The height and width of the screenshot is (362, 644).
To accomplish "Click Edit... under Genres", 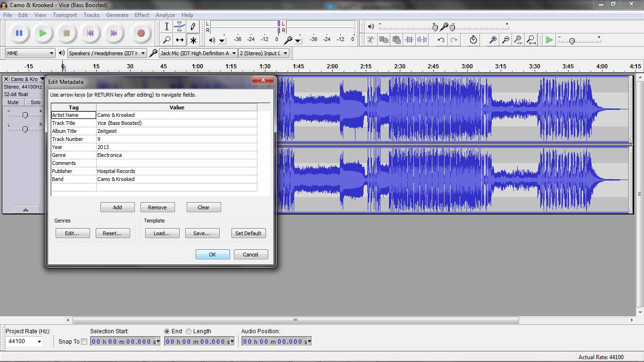I will [73, 233].
